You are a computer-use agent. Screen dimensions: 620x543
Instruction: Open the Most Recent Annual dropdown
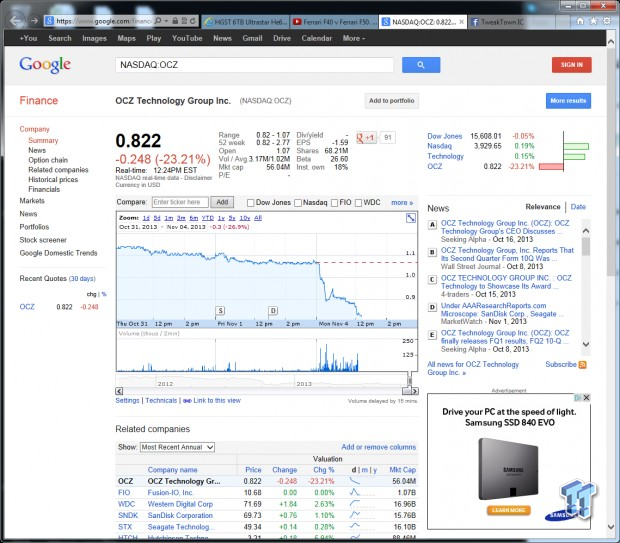178,447
